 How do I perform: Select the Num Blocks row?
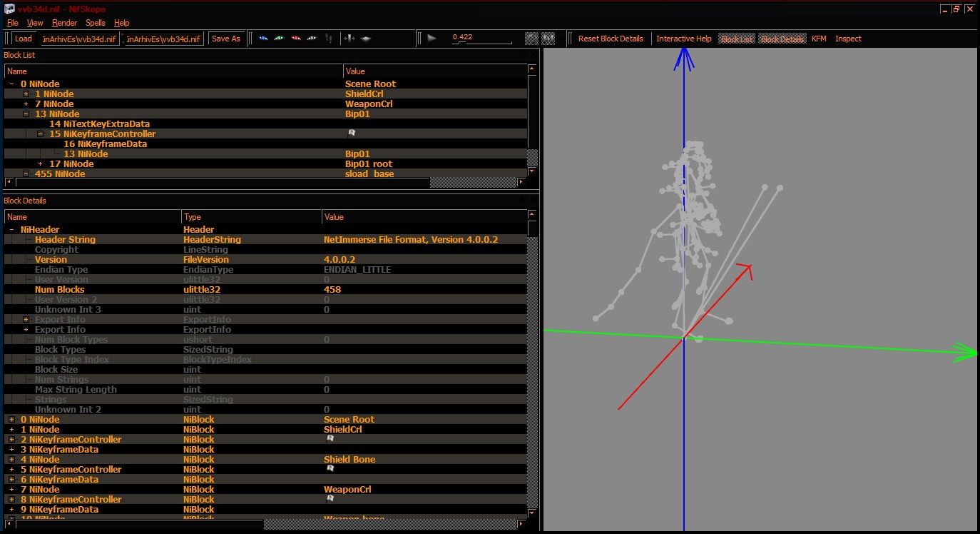point(266,290)
